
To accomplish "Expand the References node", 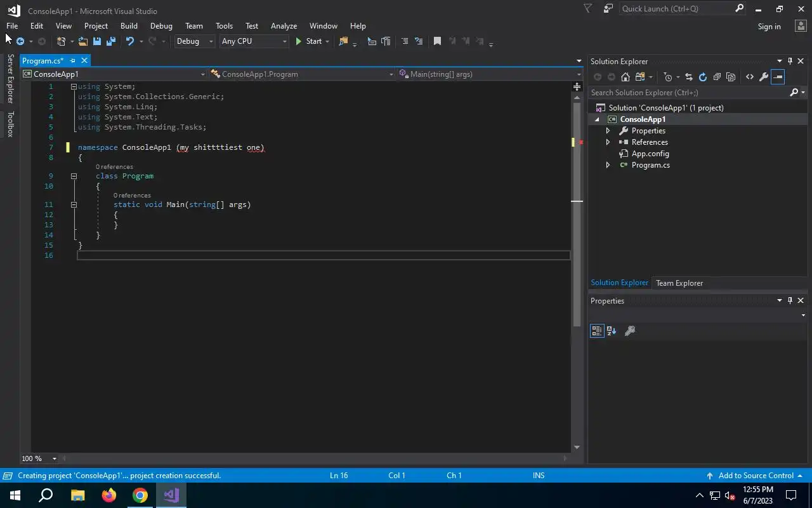I will tap(608, 142).
